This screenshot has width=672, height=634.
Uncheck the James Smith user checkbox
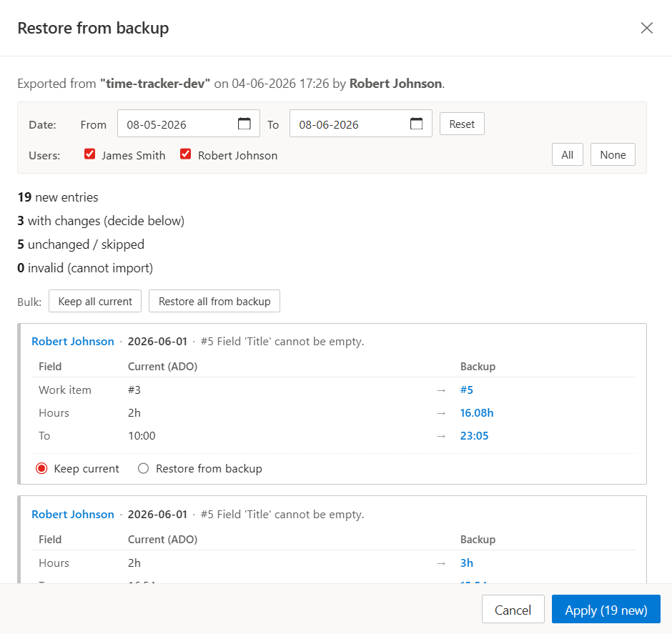89,154
